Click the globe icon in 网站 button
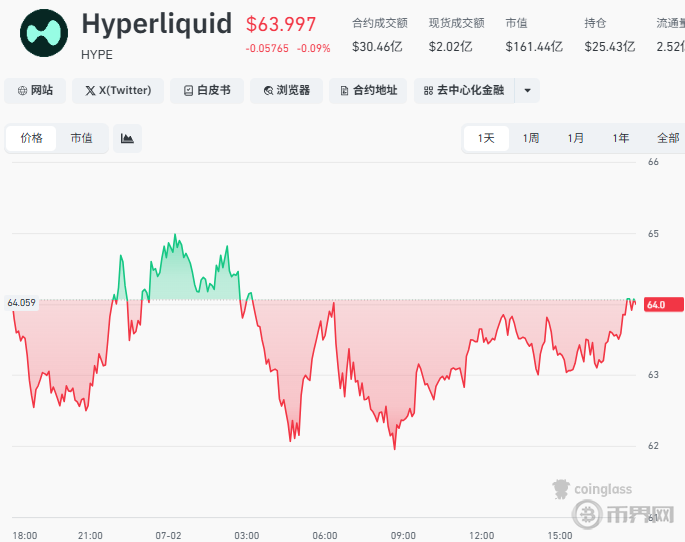Screen dimensions: 685x542 click(22, 90)
